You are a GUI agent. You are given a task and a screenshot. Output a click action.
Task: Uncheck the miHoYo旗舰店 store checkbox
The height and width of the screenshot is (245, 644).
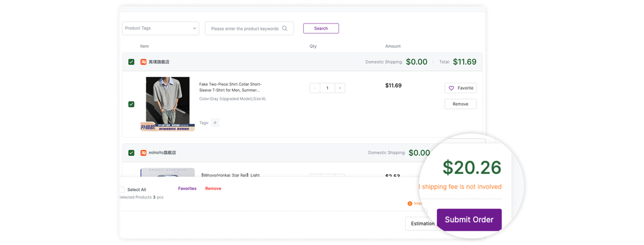pos(131,153)
